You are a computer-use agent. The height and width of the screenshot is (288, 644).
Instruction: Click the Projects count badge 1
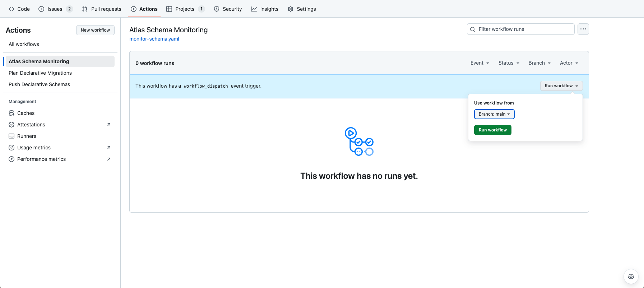(201, 9)
